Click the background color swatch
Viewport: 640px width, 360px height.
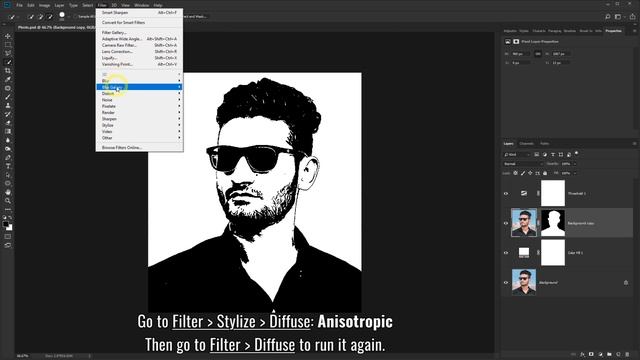click(10, 228)
